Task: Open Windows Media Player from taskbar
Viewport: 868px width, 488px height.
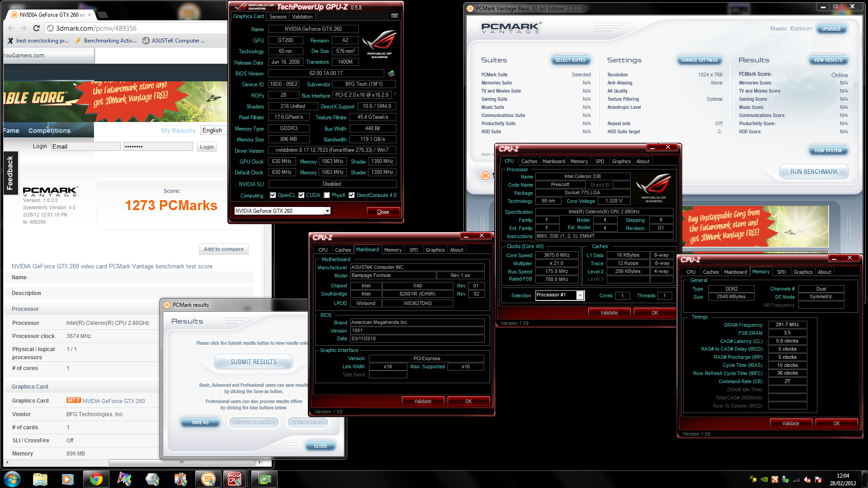Action: tap(68, 479)
